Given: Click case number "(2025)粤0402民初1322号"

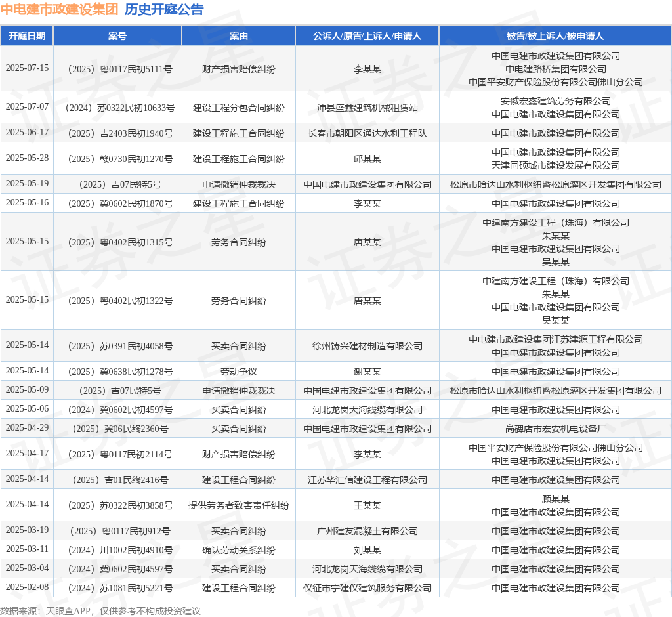Looking at the screenshot, I should pyautogui.click(x=117, y=301).
